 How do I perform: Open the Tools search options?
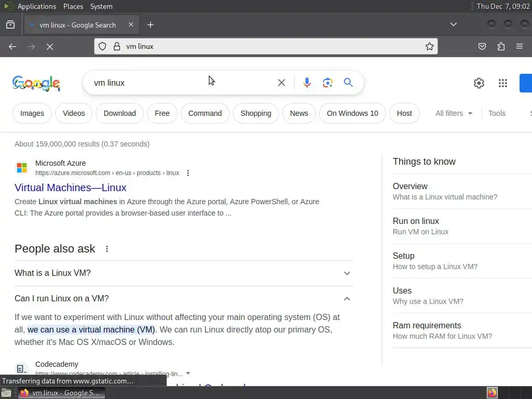[497, 113]
